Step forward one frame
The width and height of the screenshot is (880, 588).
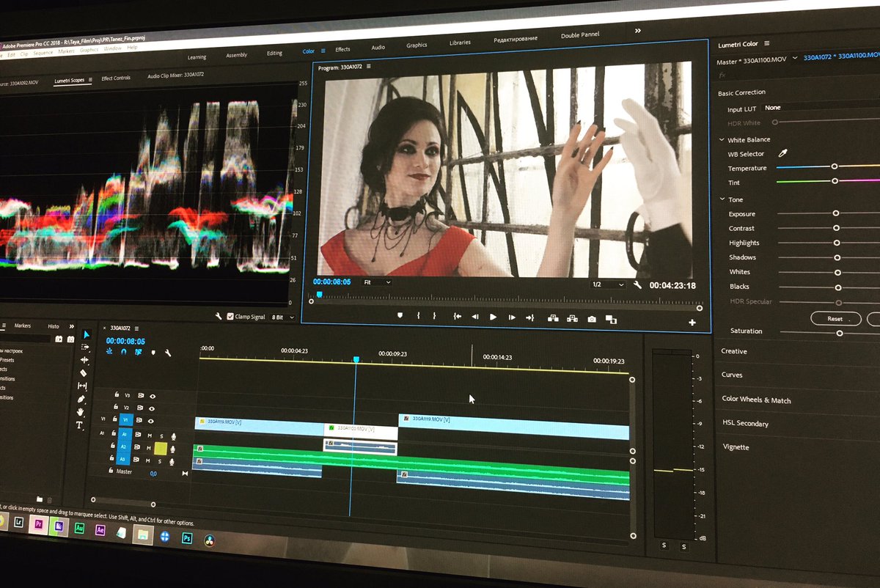[x=511, y=317]
